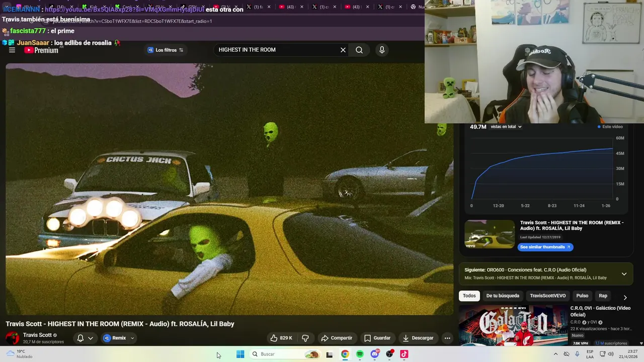Click the taskbar Buscar search box
This screenshot has height=362, width=644.
pyautogui.click(x=285, y=354)
